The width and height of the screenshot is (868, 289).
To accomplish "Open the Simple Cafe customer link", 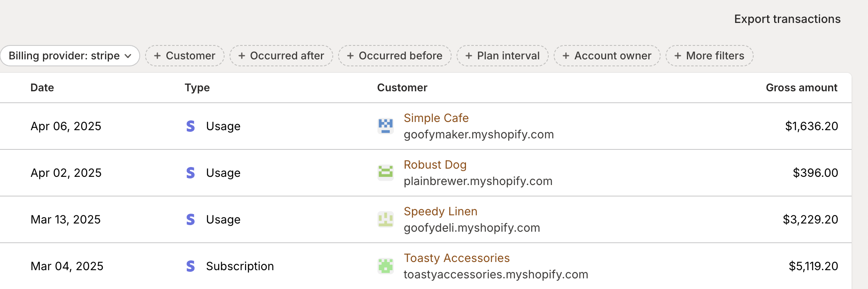I will click(x=436, y=118).
